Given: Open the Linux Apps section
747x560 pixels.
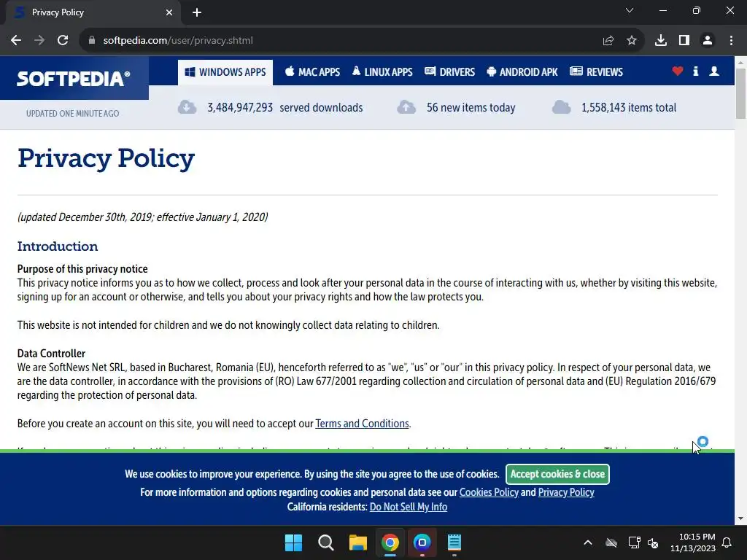Looking at the screenshot, I should coord(382,72).
